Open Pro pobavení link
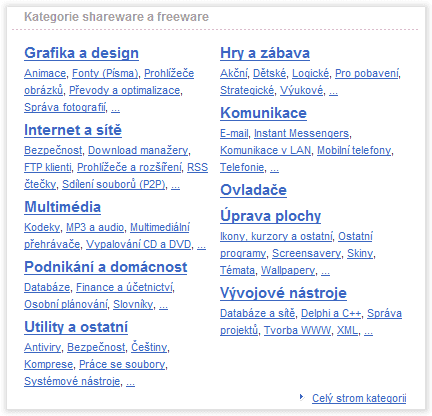 (367, 73)
